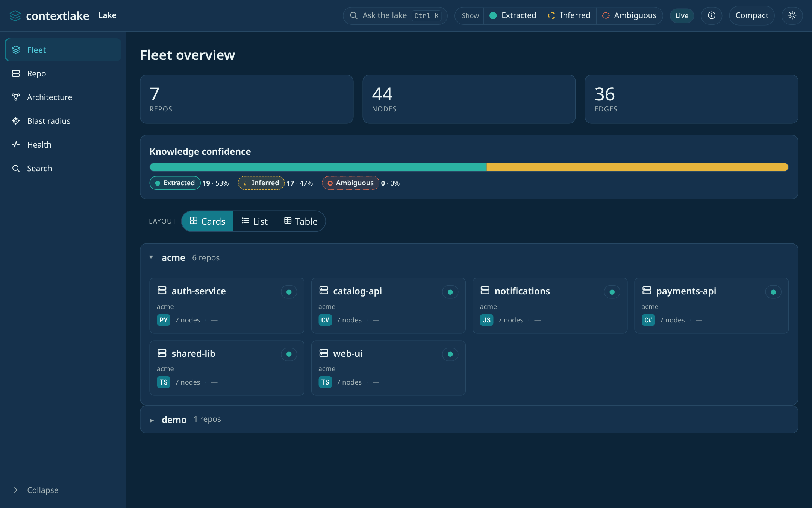Open the auth-service repo card
The height and width of the screenshot is (508, 812).
227,306
